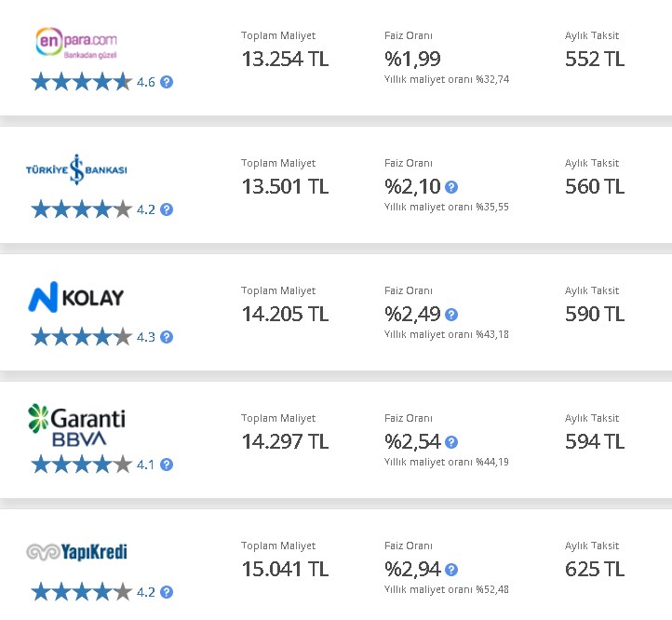Open the info icon next to %2,54 rate

click(x=451, y=442)
